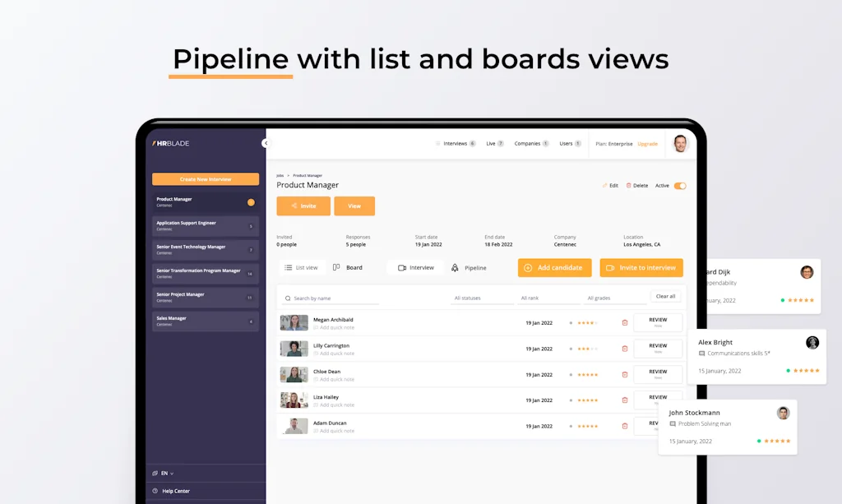
Task: Switch to Board view
Action: tap(348, 267)
